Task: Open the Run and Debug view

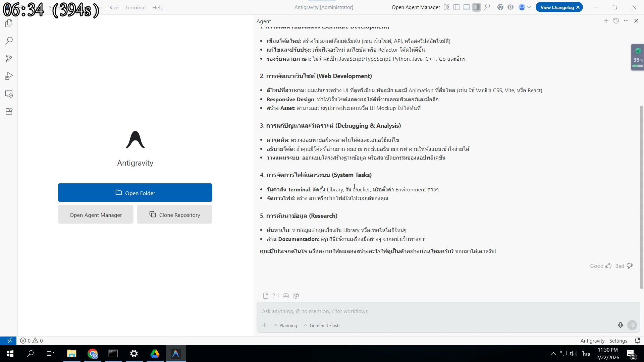Action: pos(9,76)
